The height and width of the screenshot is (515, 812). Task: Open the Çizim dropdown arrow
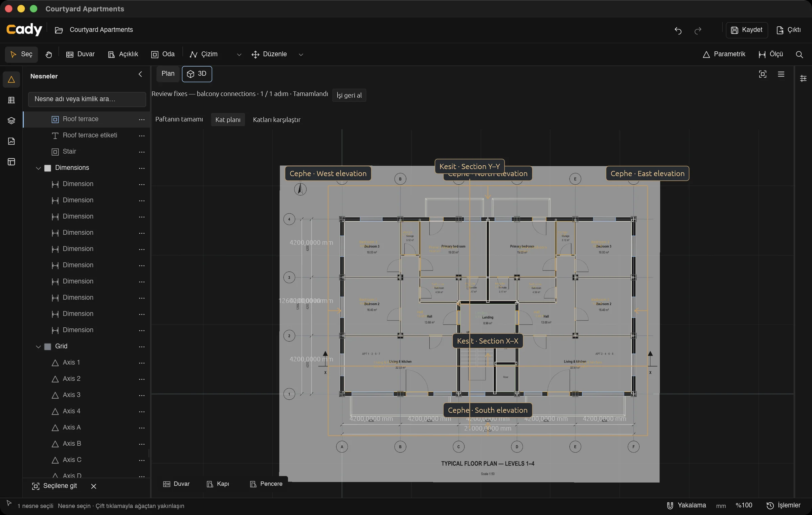239,55
